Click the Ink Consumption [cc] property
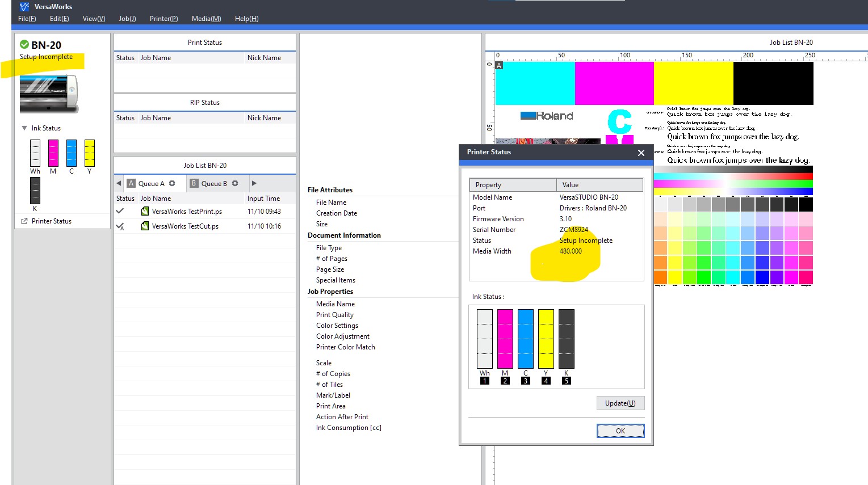 pos(349,428)
